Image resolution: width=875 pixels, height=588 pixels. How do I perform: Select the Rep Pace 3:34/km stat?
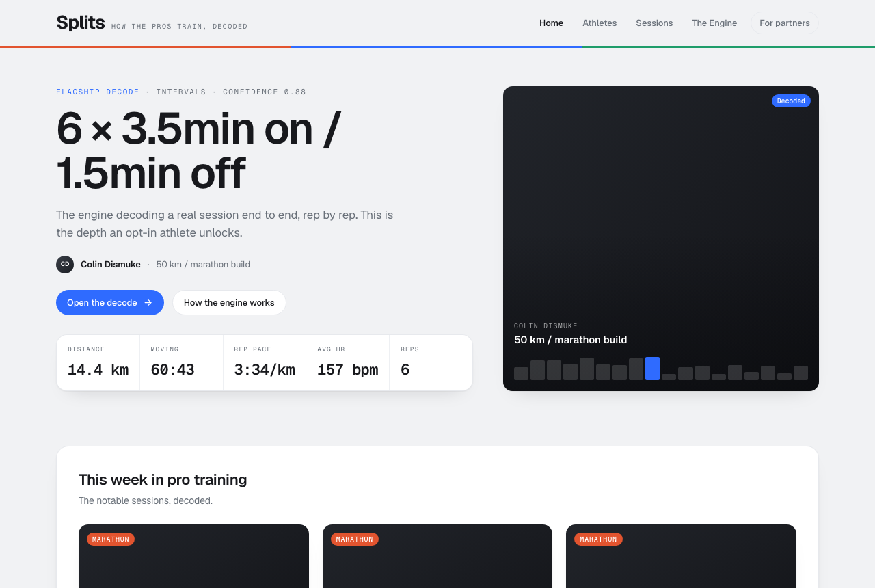(265, 363)
